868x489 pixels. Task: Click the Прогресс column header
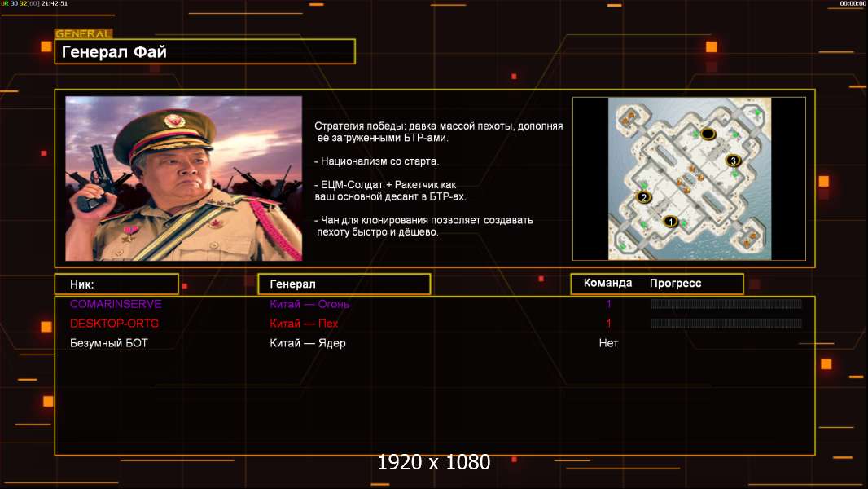(x=675, y=283)
